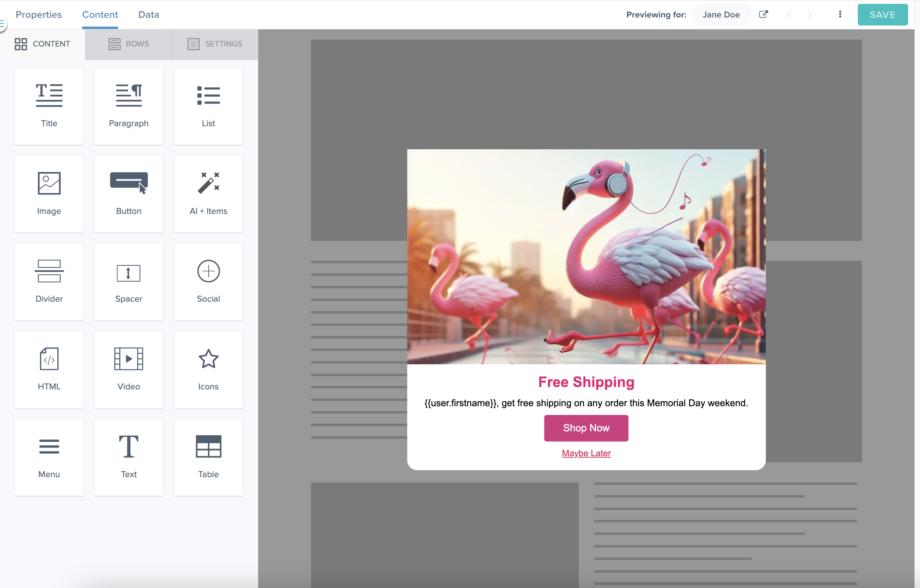The image size is (920, 588).
Task: Select the Social block
Action: coord(208,281)
